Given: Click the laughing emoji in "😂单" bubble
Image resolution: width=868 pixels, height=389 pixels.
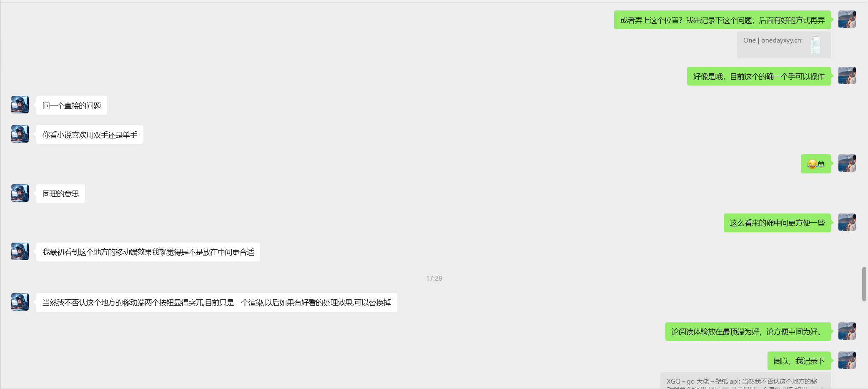Looking at the screenshot, I should coord(812,164).
